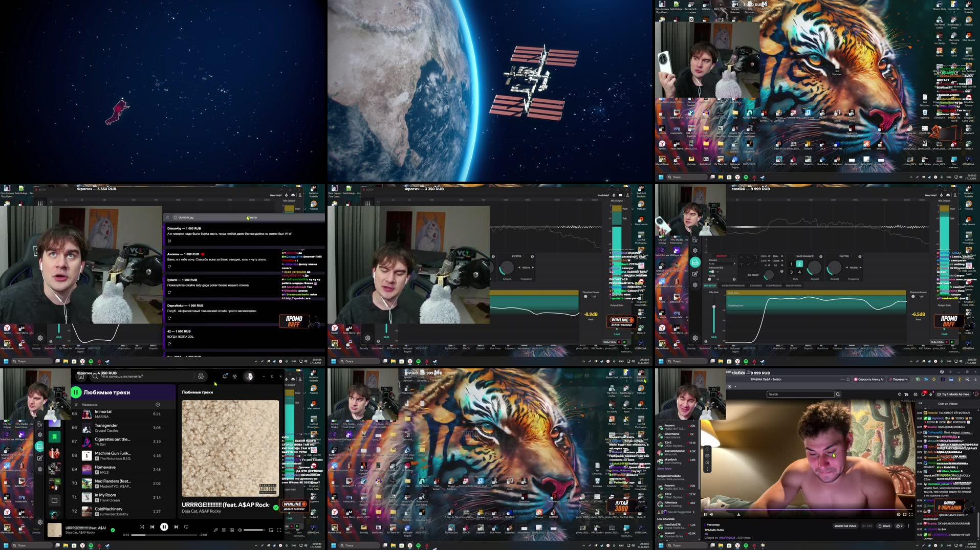Skip to the next track in the player
The height and width of the screenshot is (550, 980).
click(x=177, y=527)
